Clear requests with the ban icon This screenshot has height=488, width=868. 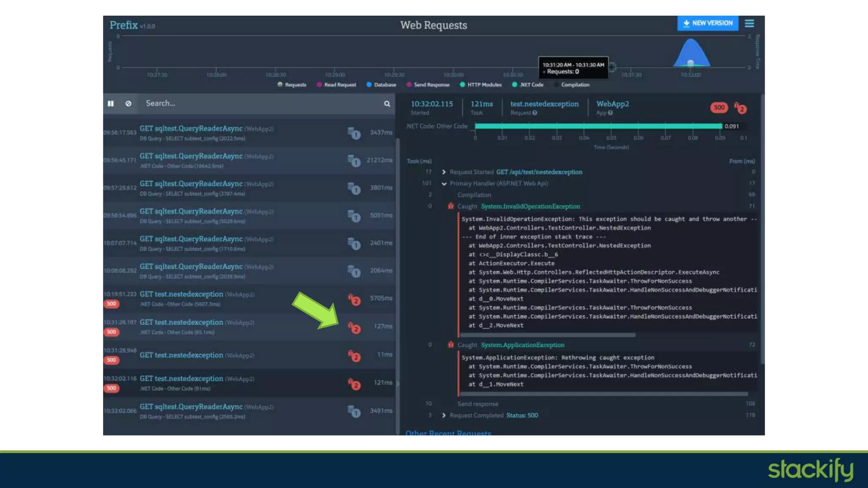point(128,103)
